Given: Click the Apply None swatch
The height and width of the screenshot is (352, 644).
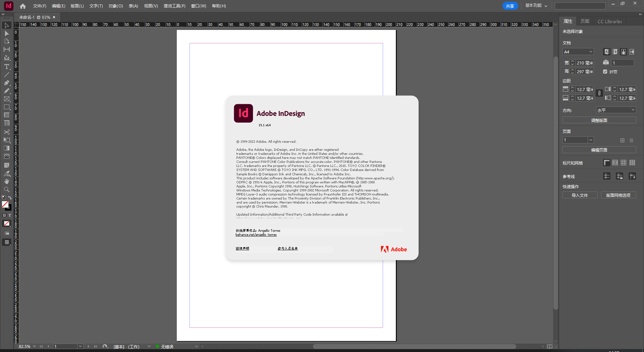Looking at the screenshot, I should coord(6,223).
